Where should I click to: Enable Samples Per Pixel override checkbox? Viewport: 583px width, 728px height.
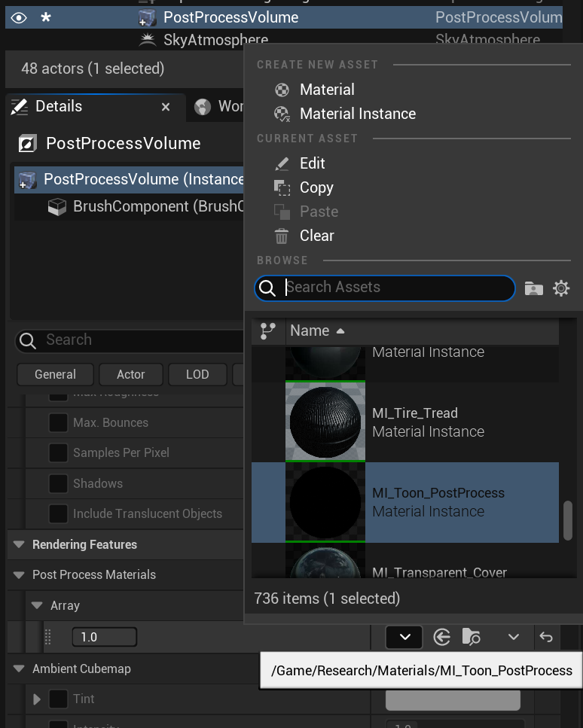pyautogui.click(x=58, y=453)
